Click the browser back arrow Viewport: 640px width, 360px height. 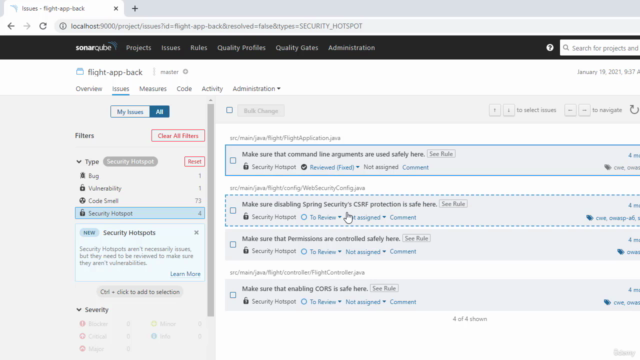(11, 26)
